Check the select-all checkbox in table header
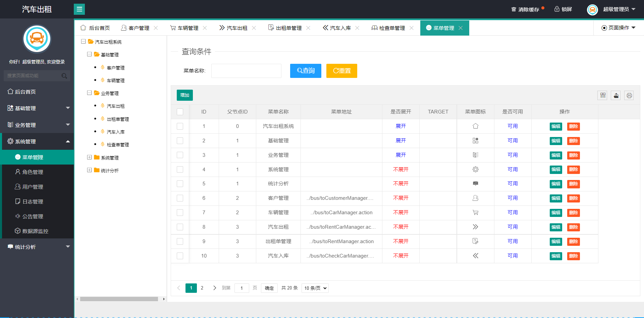 (x=180, y=111)
